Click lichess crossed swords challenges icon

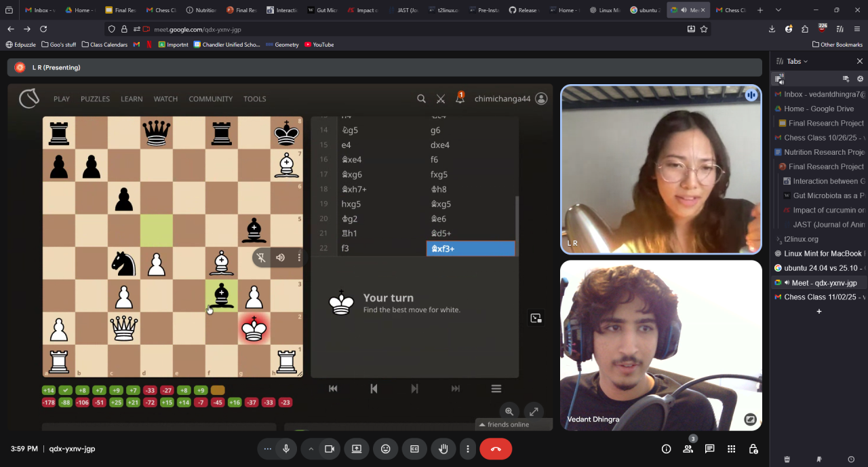(x=441, y=98)
